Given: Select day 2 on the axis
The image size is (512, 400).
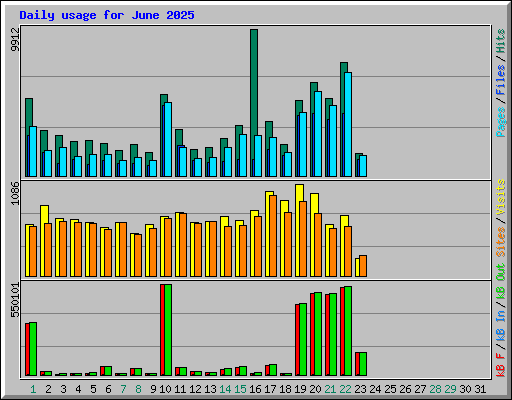Looking at the screenshot, I should 48,389.
